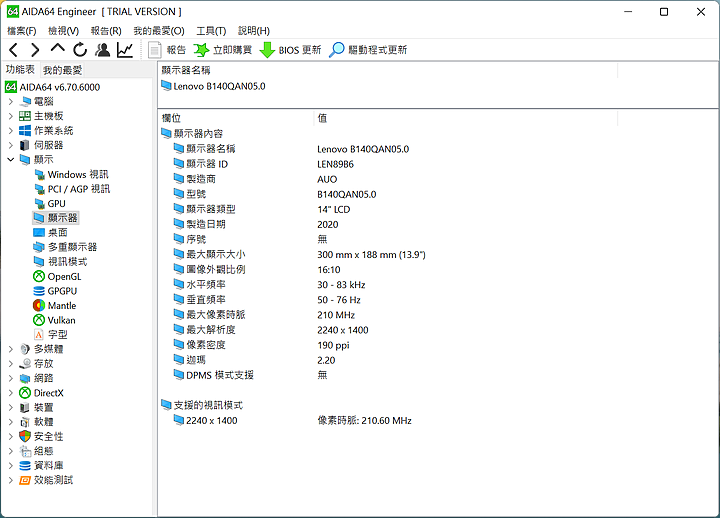Click 立即購買 buy now button
The width and height of the screenshot is (720, 518).
tap(223, 50)
